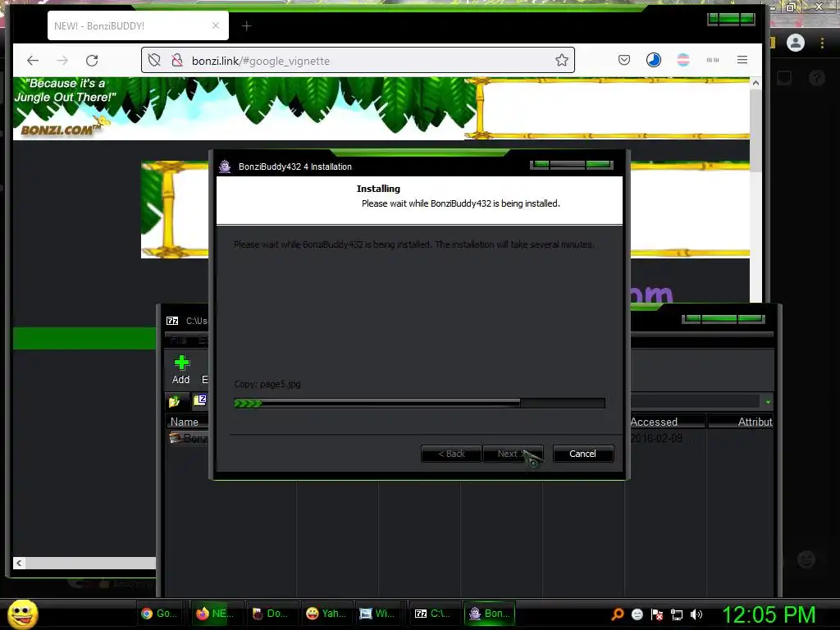Click the volume speaker tray icon
The image size is (840, 630).
(x=696, y=614)
